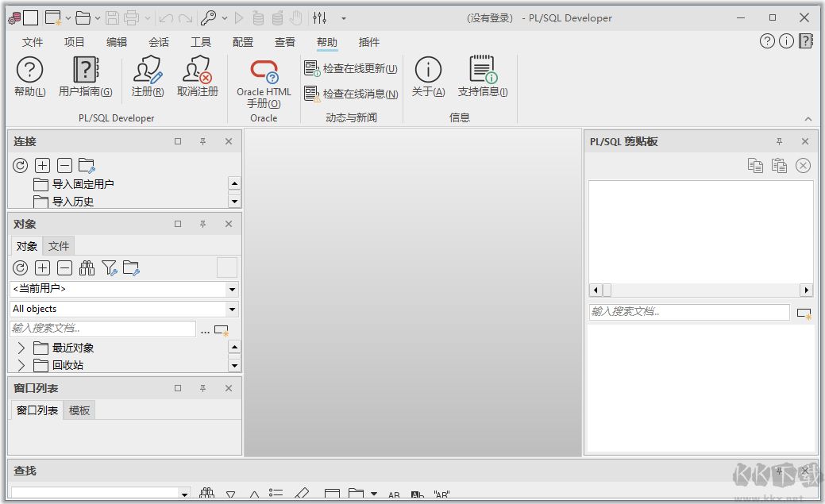The image size is (825, 504).
Task: Click the clipboard search input field
Action: point(688,312)
